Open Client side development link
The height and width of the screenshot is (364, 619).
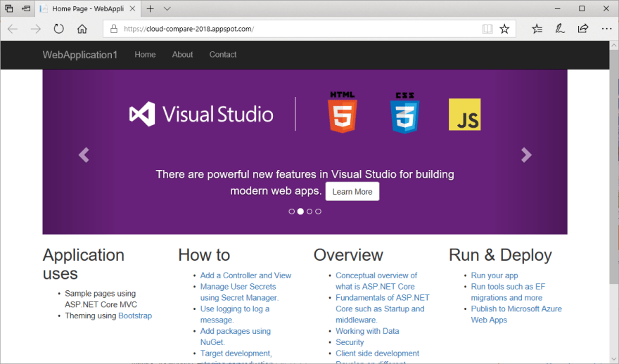377,353
